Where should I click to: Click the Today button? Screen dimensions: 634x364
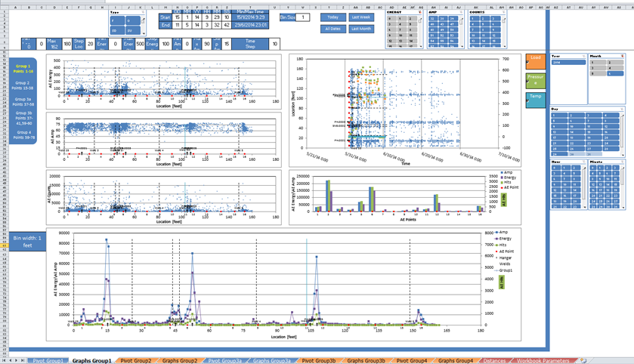coord(333,17)
